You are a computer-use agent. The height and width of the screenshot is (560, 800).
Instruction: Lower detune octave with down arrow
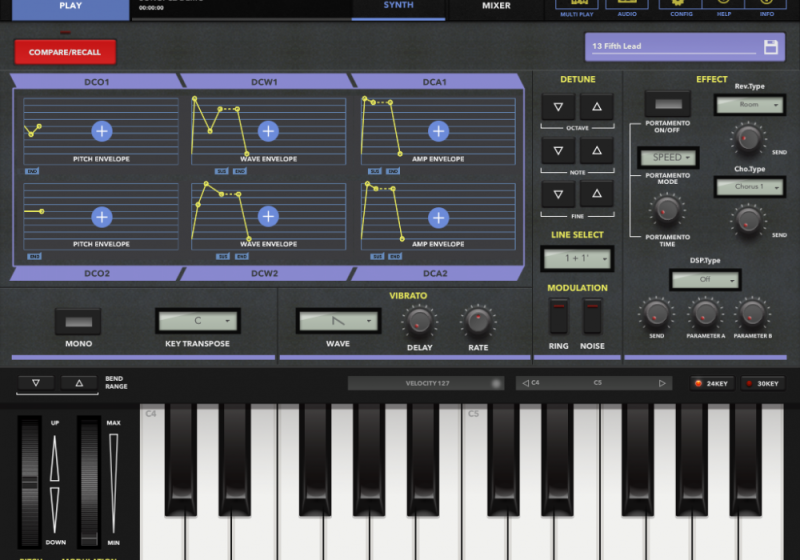click(558, 107)
